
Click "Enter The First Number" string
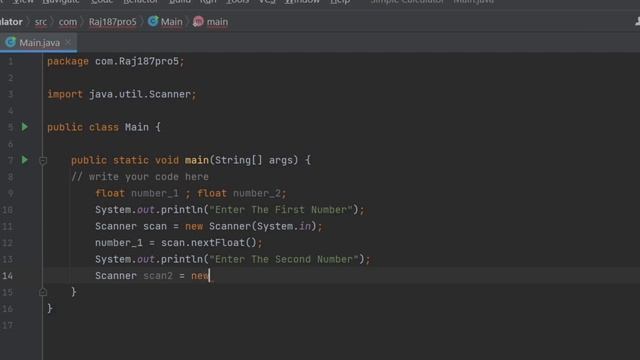pyautogui.click(x=281, y=210)
